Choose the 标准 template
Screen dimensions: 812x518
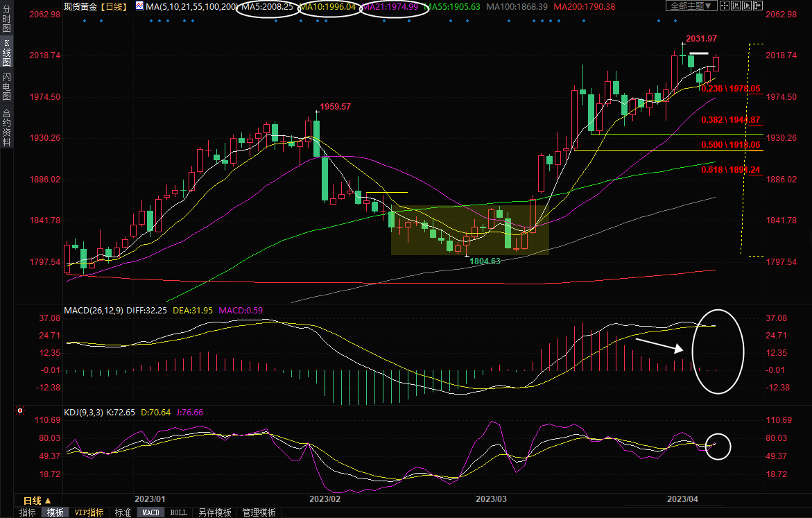(x=123, y=512)
